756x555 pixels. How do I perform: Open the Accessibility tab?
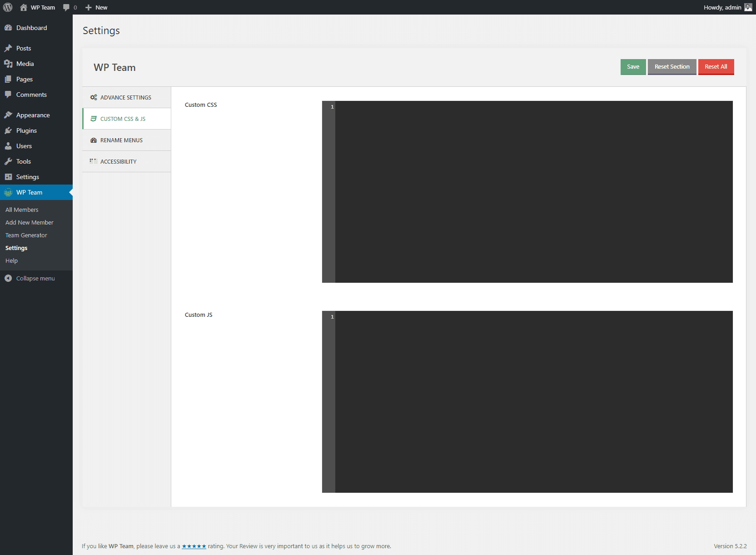point(126,161)
